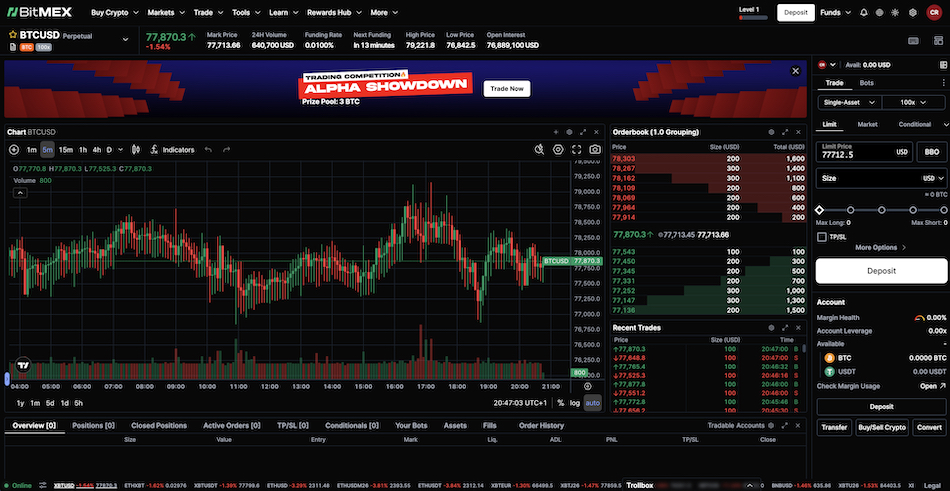Image resolution: width=950 pixels, height=491 pixels.
Task: Add a symbol to compare in the chart
Action: 14,150
